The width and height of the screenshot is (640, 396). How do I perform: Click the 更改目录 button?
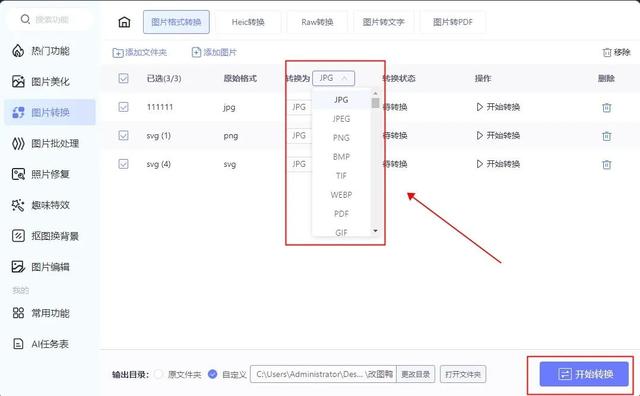(416, 374)
